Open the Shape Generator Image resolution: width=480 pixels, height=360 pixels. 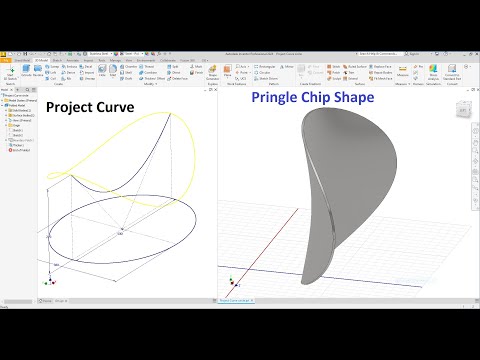pyautogui.click(x=212, y=73)
